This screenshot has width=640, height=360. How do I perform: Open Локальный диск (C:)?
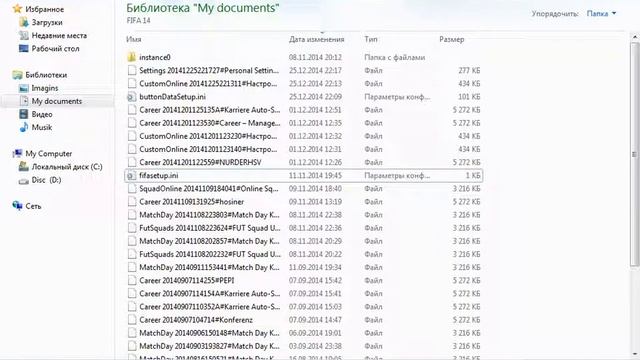click(x=67, y=167)
